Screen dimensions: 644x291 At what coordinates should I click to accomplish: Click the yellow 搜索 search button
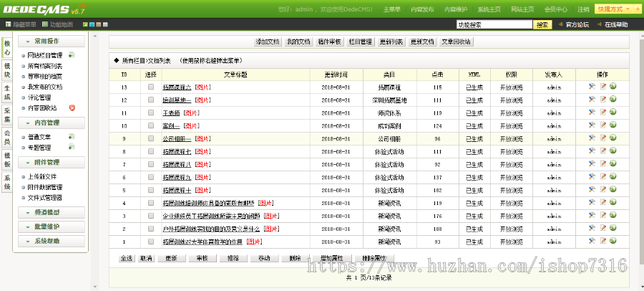point(542,24)
